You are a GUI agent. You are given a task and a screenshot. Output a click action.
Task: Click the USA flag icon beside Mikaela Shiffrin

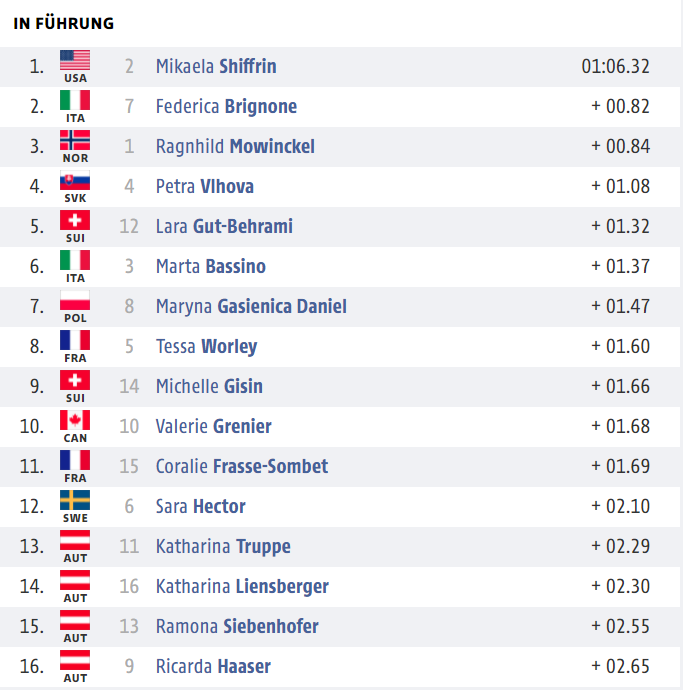75,61
